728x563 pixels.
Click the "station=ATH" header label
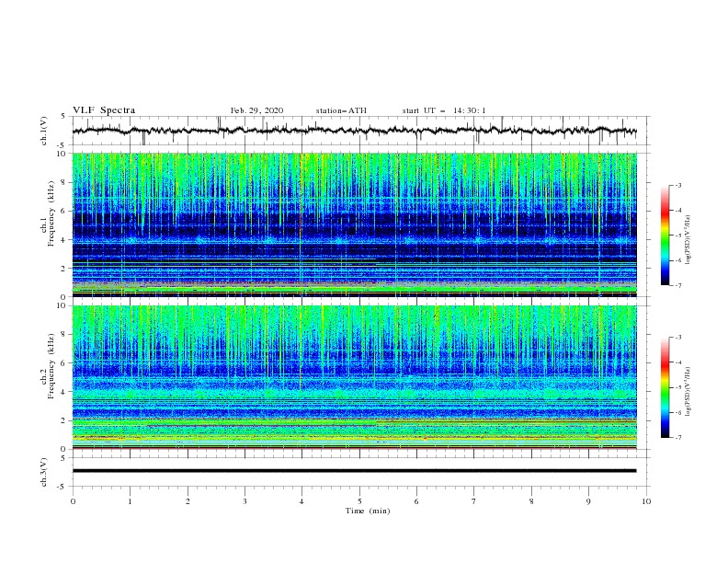(341, 110)
